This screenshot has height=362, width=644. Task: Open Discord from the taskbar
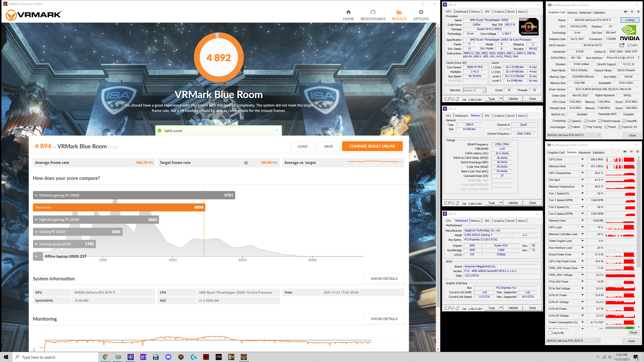169,357
